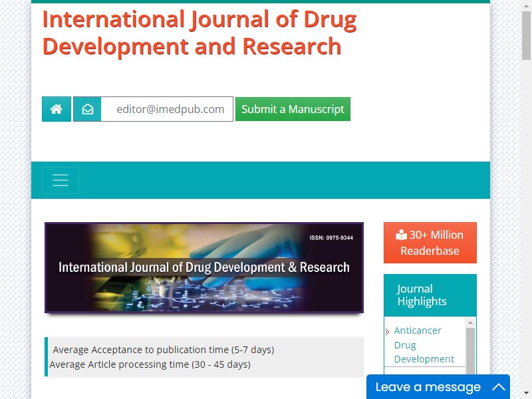The height and width of the screenshot is (399, 532).
Task: Click the International Journal of Drug Development title
Action: 199,33
